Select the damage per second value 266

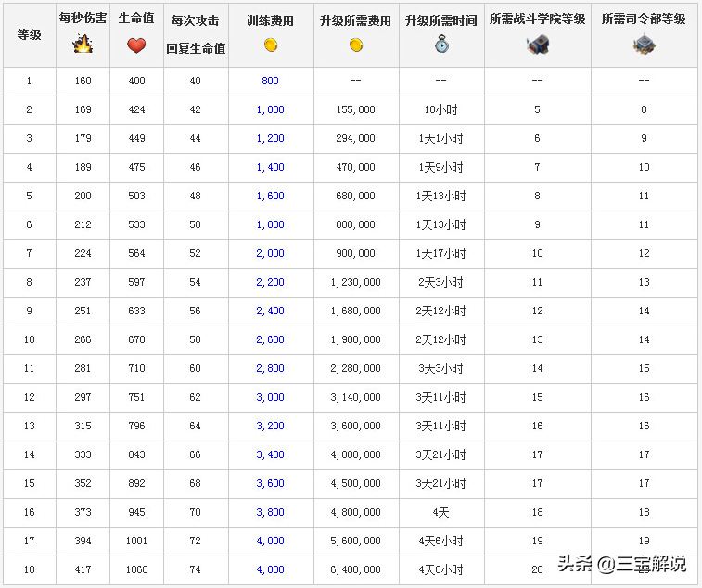pos(83,339)
